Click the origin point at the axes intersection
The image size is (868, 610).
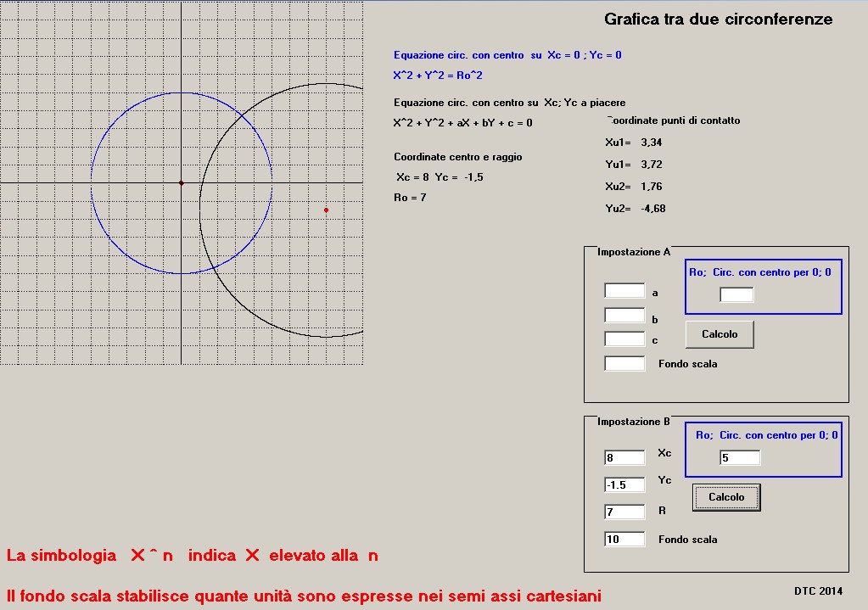pyautogui.click(x=181, y=182)
